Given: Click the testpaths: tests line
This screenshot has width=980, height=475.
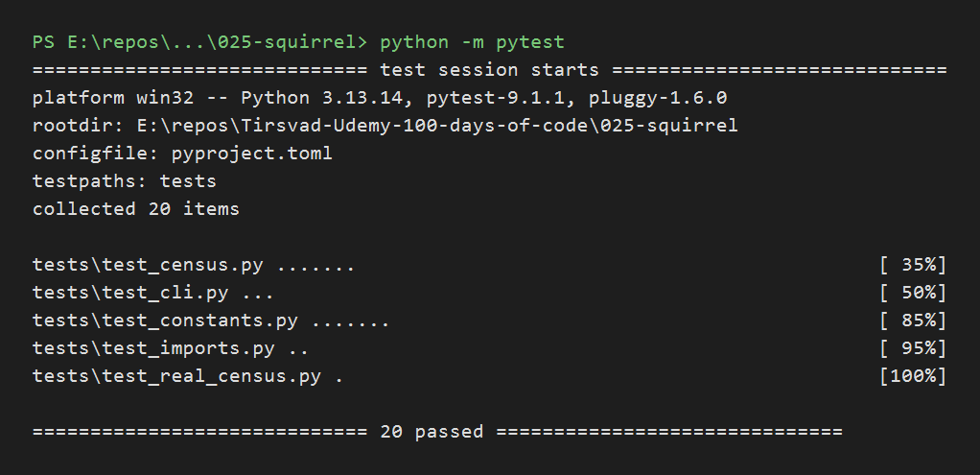Looking at the screenshot, I should (125, 181).
